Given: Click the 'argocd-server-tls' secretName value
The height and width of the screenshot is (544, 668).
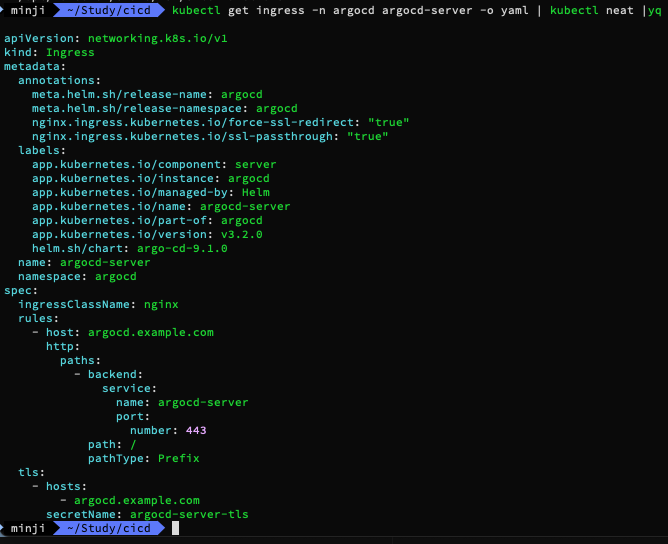Looking at the screenshot, I should [x=189, y=515].
